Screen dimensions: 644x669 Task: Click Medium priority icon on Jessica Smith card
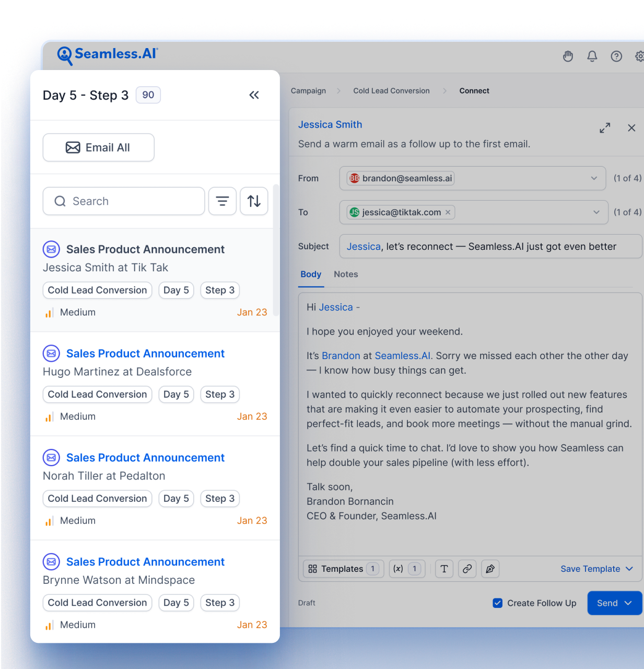pos(50,313)
